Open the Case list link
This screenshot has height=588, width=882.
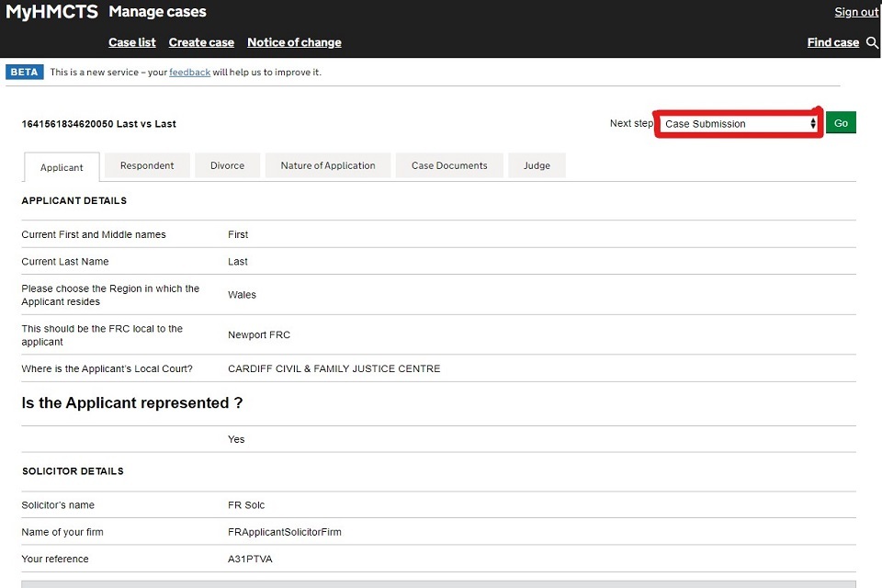(x=132, y=42)
